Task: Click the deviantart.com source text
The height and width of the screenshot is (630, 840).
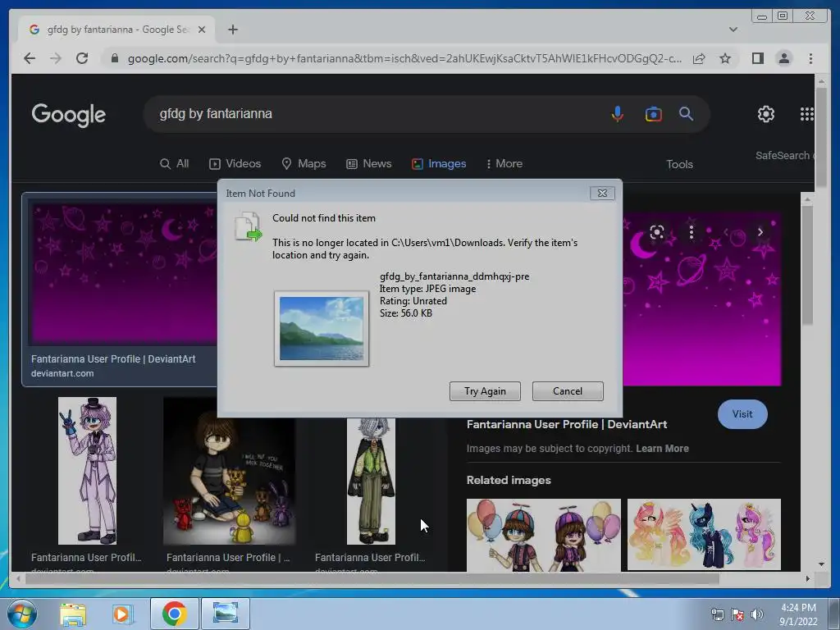Action: pos(62,373)
